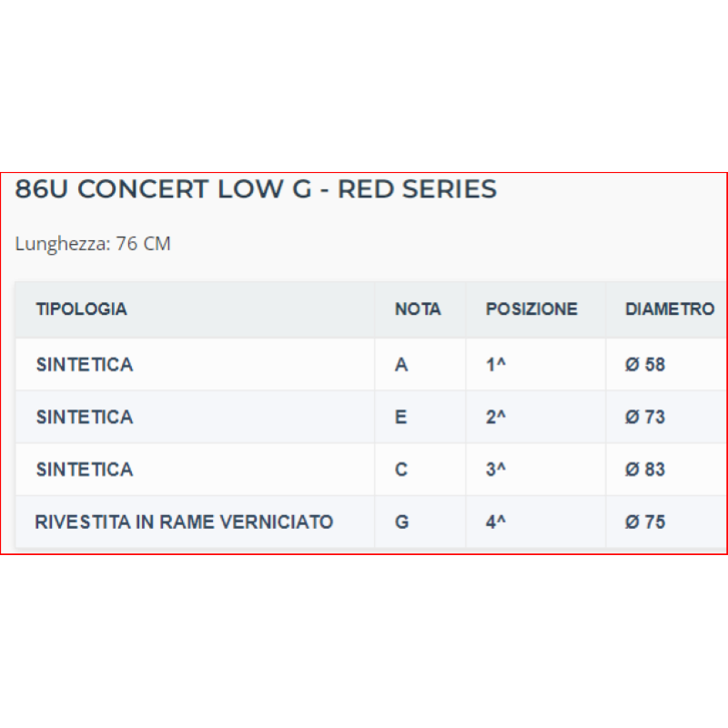Select the 4^ position cell
This screenshot has width=728, height=728.
click(496, 522)
